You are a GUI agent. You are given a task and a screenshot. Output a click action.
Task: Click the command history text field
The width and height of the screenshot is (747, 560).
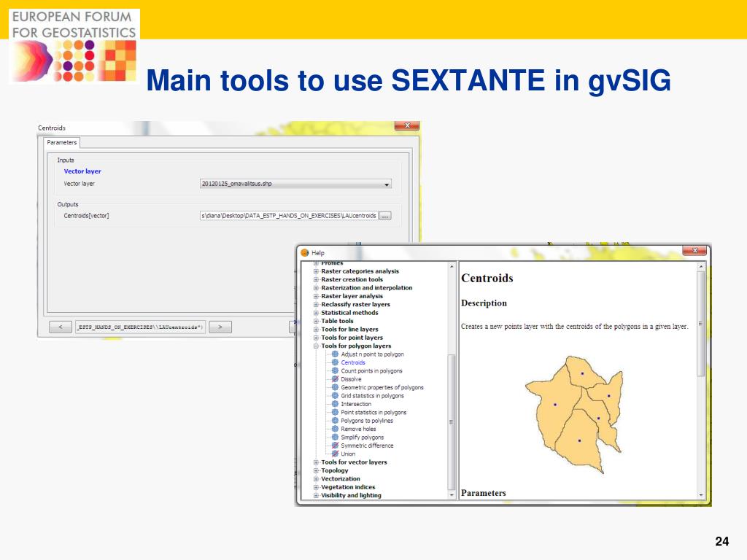(141, 327)
